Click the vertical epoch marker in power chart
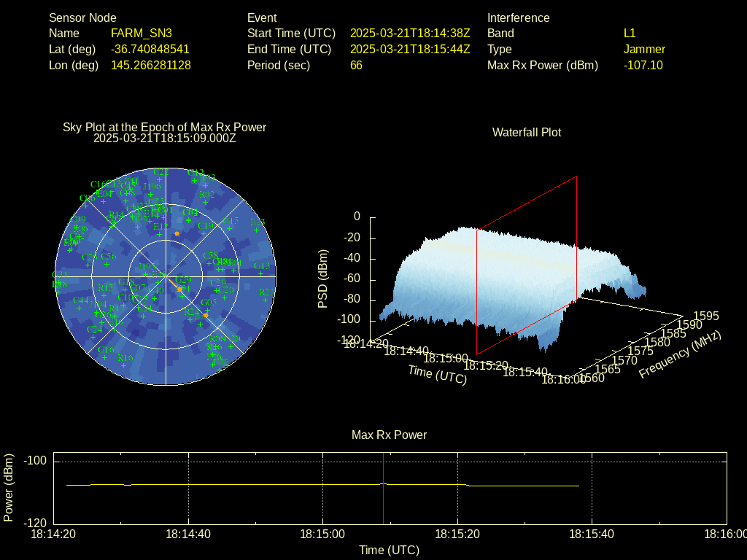 tap(384, 489)
